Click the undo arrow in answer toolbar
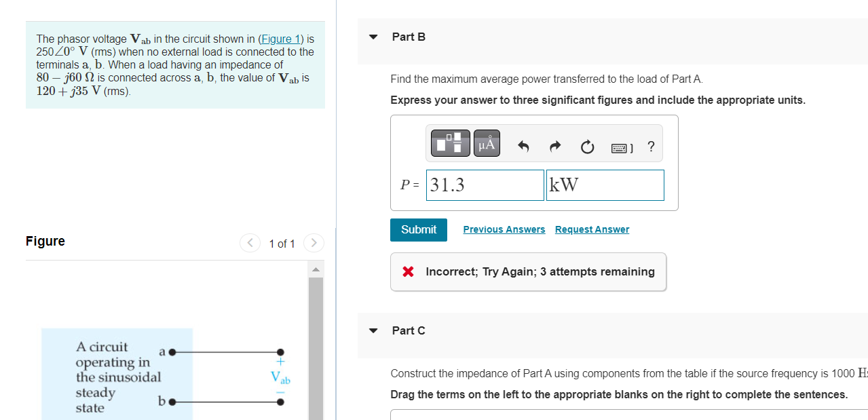868x420 pixels. pos(522,145)
